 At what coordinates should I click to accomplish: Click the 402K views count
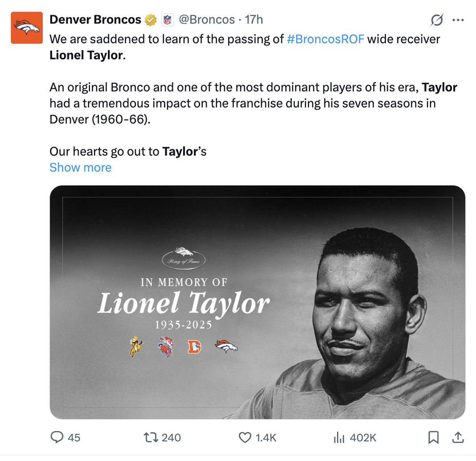363,437
